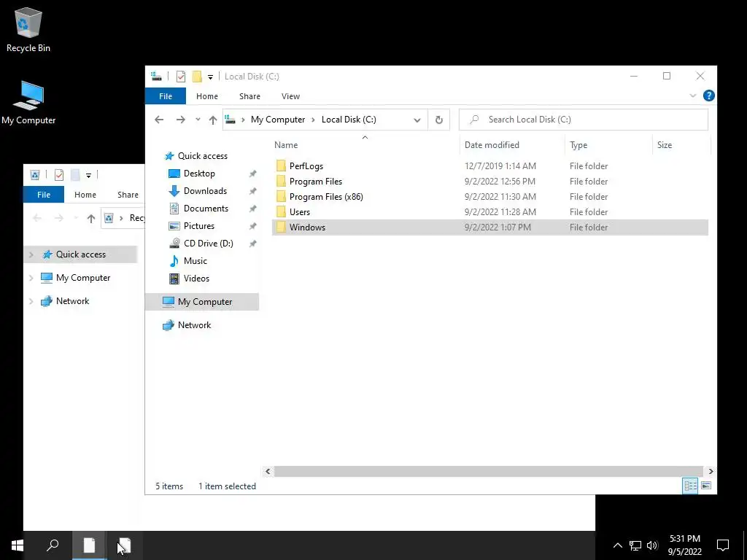Click Up arrow in the Recycle Bin window
Screen dimensions: 747x560
pyautogui.click(x=91, y=218)
